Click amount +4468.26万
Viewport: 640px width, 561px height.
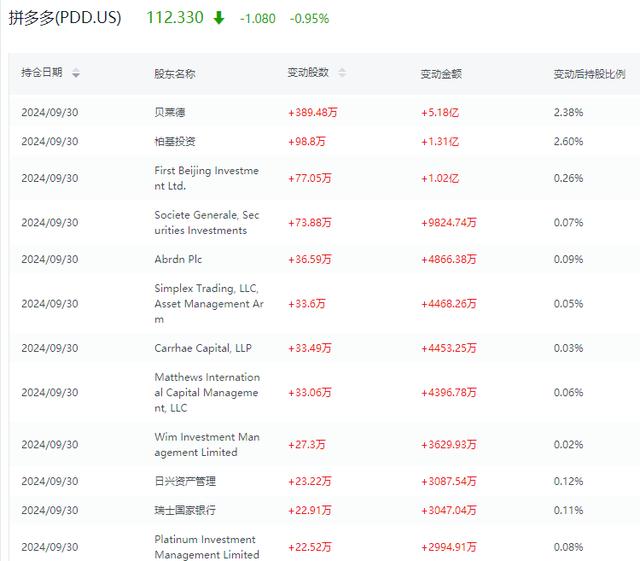tap(449, 304)
